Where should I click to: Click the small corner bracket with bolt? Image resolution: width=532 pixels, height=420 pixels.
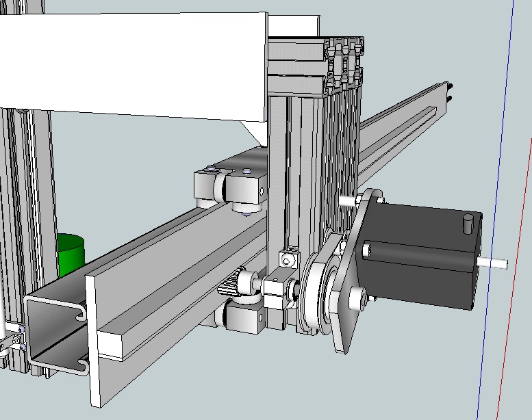pos(288,259)
